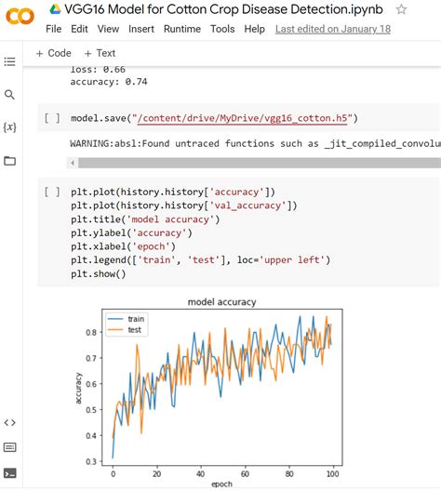
Task: Open the File menu
Action: (53, 29)
